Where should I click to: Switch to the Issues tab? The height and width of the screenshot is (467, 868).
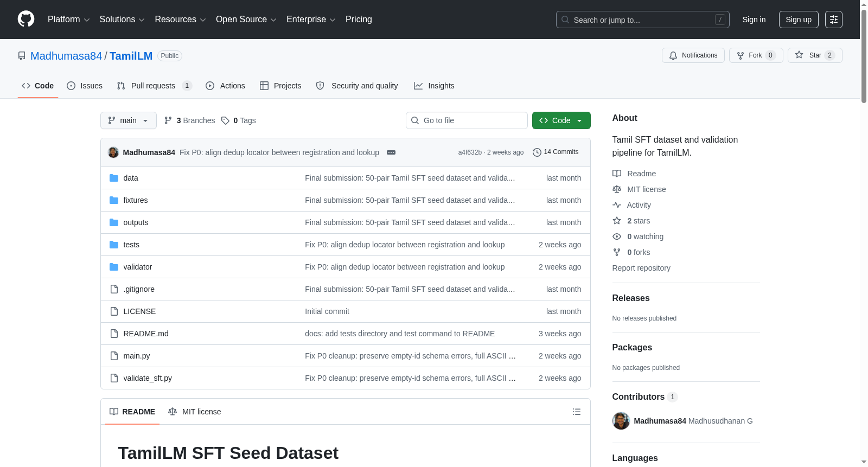click(x=85, y=86)
